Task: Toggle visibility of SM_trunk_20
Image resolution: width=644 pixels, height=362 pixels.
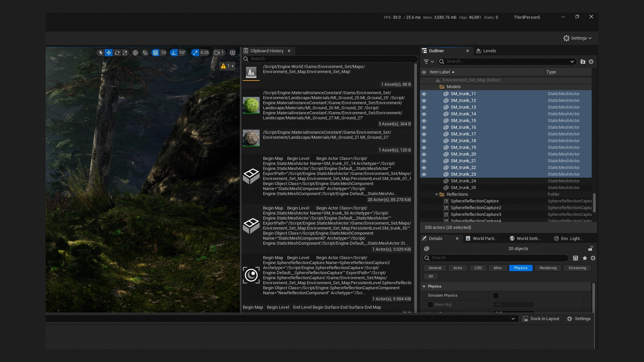Action: click(x=424, y=155)
